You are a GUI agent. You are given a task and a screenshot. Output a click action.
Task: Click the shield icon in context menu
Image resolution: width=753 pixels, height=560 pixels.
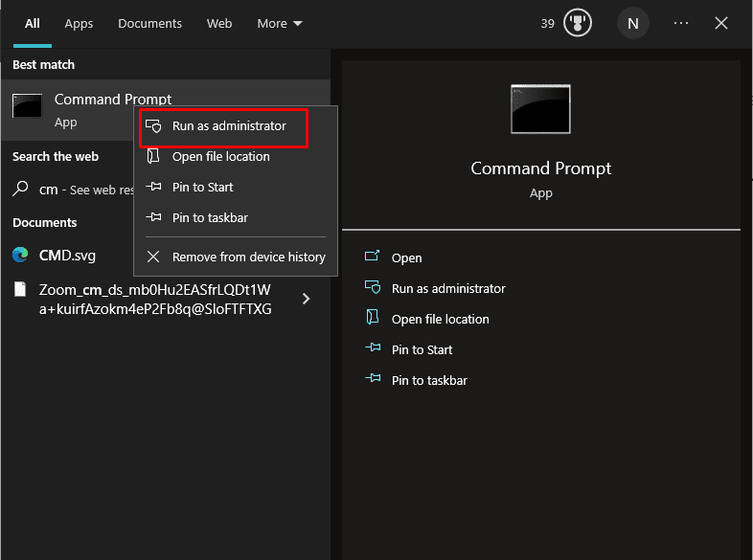pyautogui.click(x=153, y=126)
